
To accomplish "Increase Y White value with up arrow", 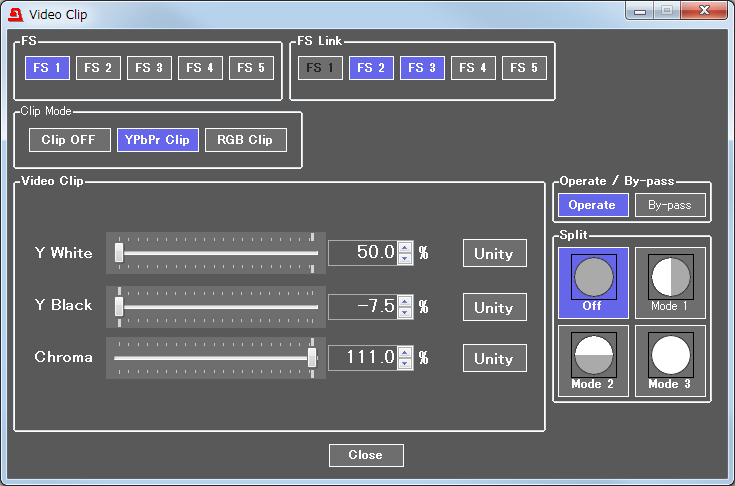I will pyautogui.click(x=404, y=247).
